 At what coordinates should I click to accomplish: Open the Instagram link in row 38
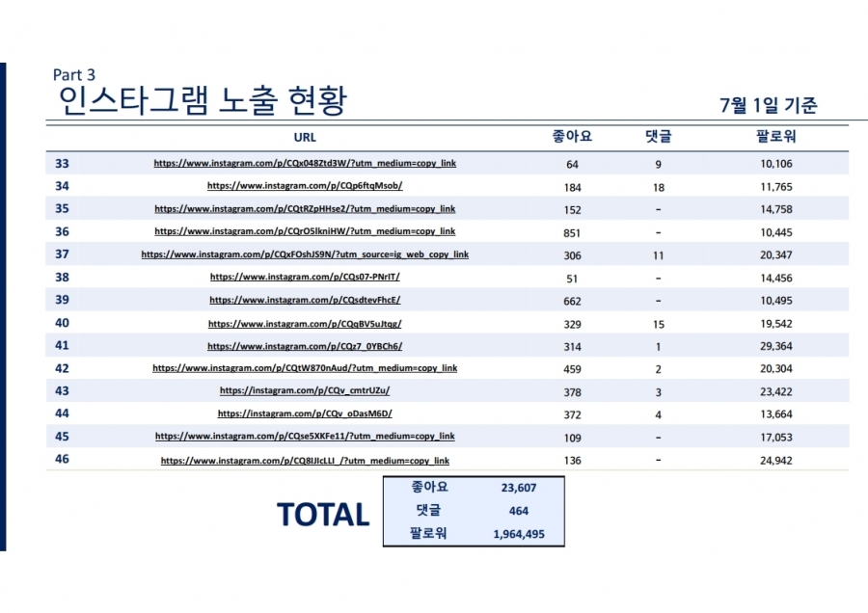click(x=305, y=278)
